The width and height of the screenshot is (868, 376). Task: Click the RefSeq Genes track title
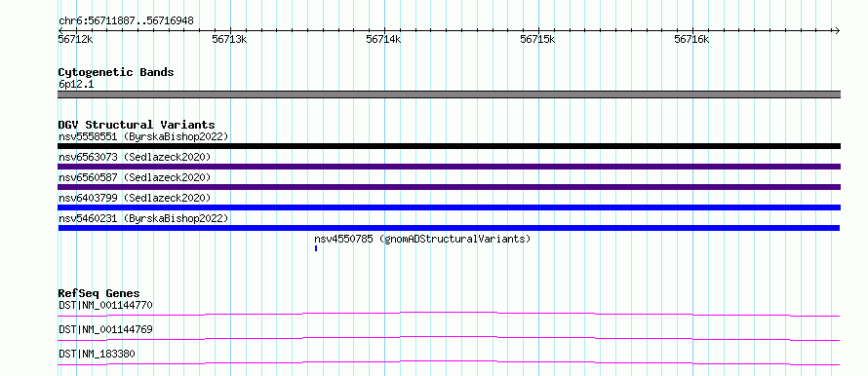tap(99, 293)
